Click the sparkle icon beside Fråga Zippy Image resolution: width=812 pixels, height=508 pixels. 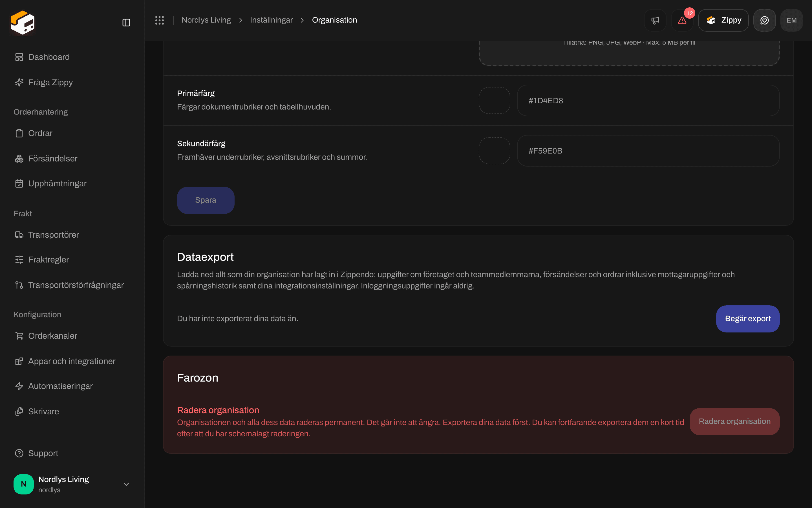pos(19,82)
